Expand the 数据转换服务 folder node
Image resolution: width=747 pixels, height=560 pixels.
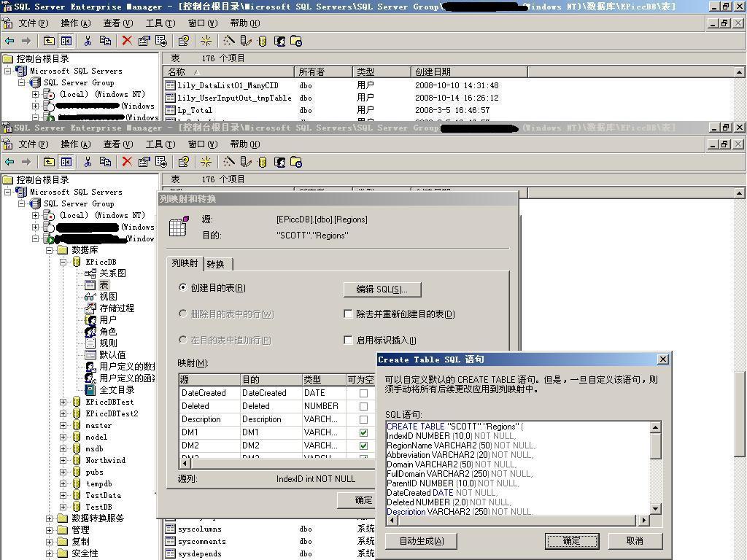coord(49,518)
